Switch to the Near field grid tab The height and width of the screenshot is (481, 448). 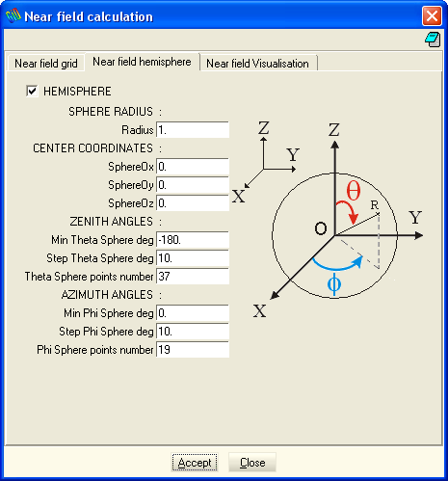click(x=46, y=64)
